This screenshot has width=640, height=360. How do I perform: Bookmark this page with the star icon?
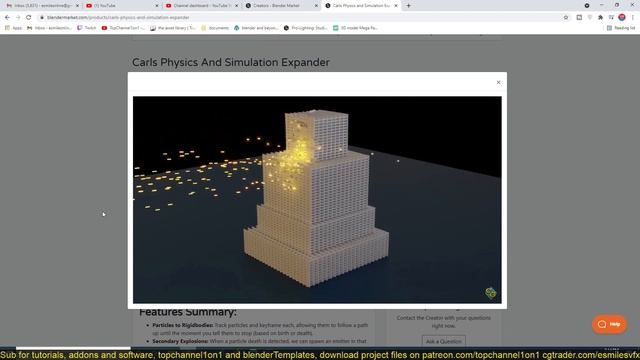[566, 18]
